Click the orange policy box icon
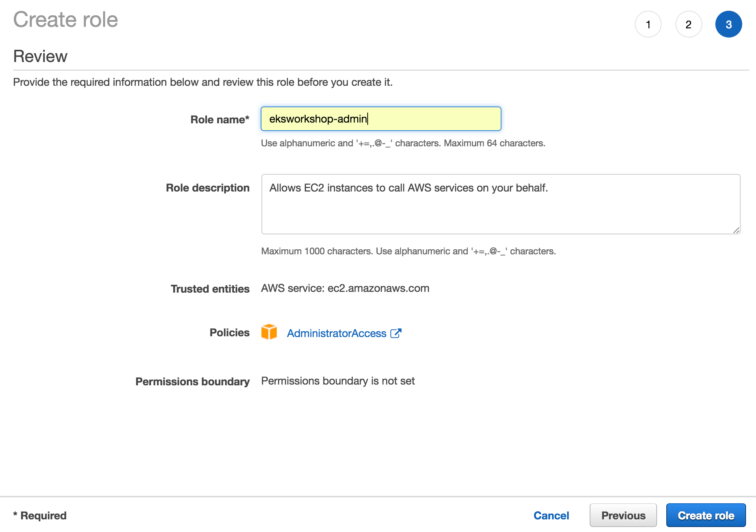 click(x=269, y=332)
